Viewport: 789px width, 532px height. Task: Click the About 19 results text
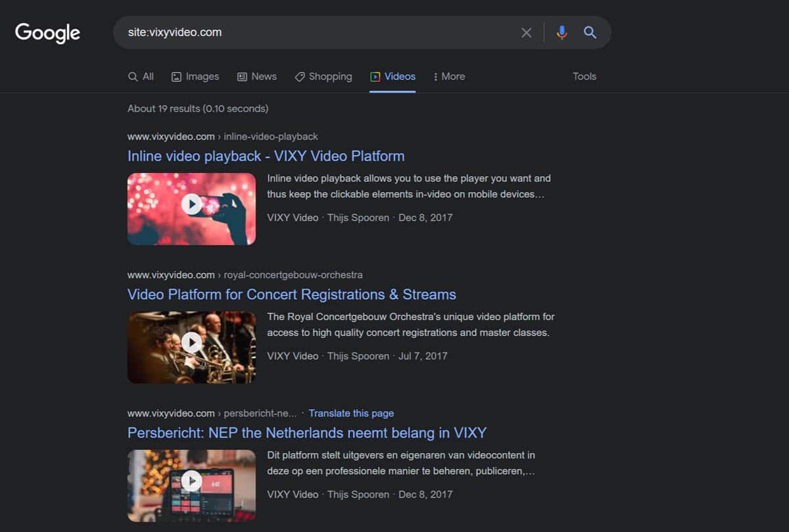[198, 109]
